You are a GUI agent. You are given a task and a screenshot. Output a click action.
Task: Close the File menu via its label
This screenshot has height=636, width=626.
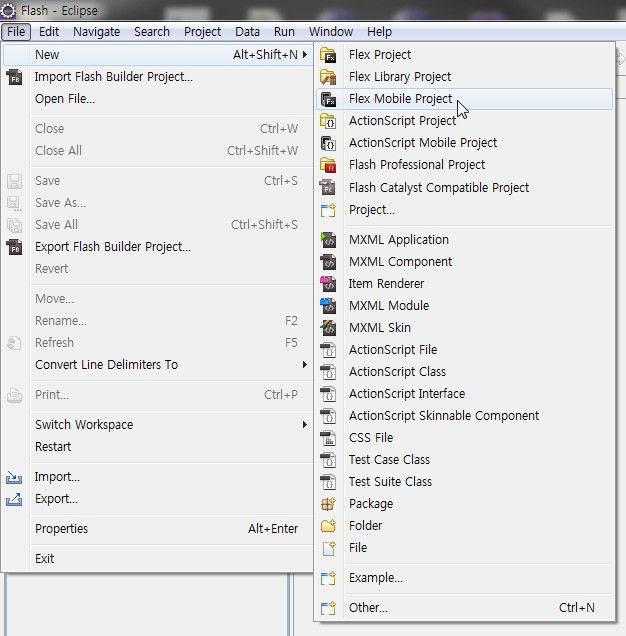point(16,32)
